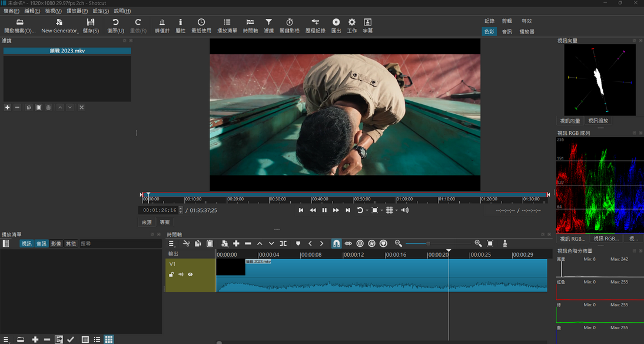The width and height of the screenshot is (644, 344).
Task: Open the 編輯 menu
Action: coord(32,11)
